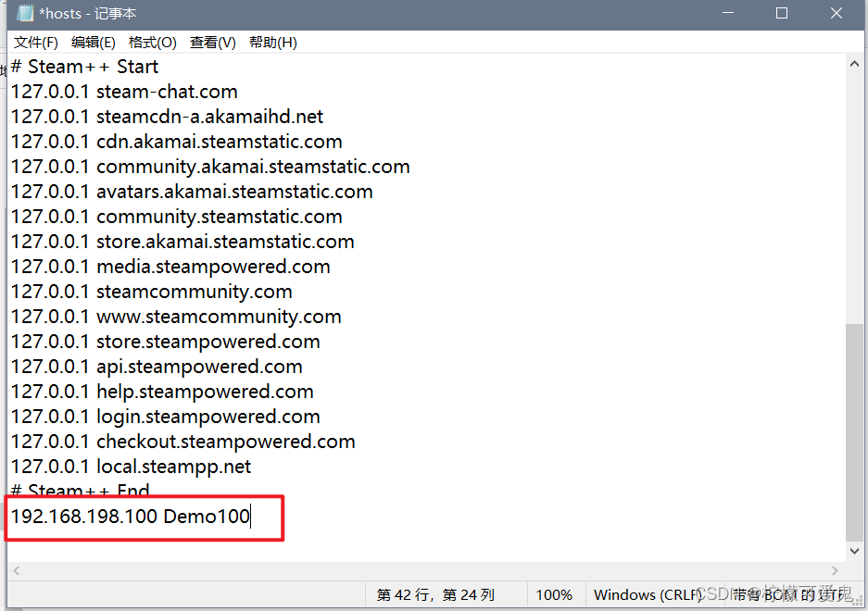The width and height of the screenshot is (868, 611).
Task: Click the login.steampowered.com line
Action: pyautogui.click(x=166, y=417)
